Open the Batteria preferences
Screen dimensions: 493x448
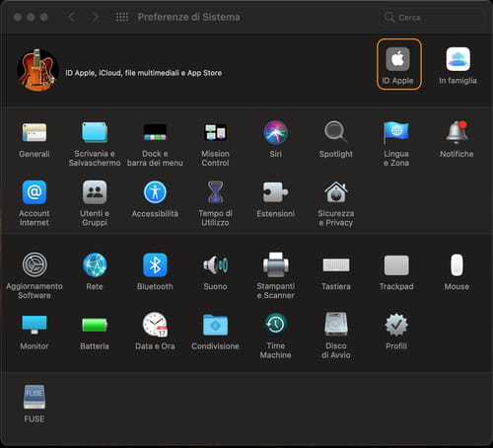click(95, 332)
